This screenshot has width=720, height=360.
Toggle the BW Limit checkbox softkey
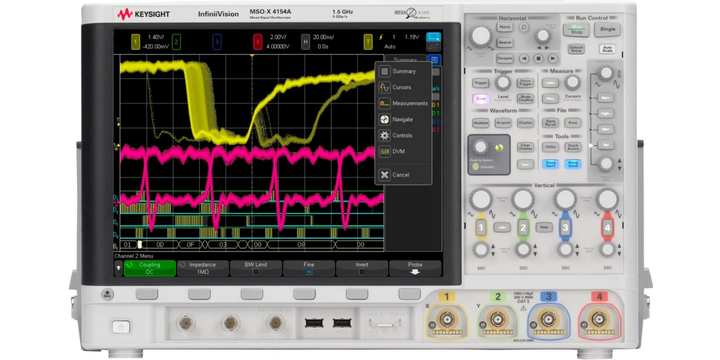point(256,268)
